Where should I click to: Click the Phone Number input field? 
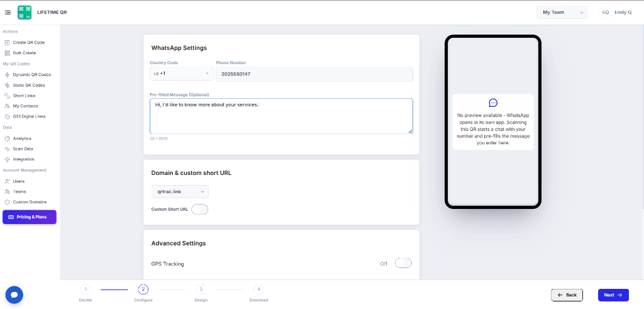[x=314, y=74]
